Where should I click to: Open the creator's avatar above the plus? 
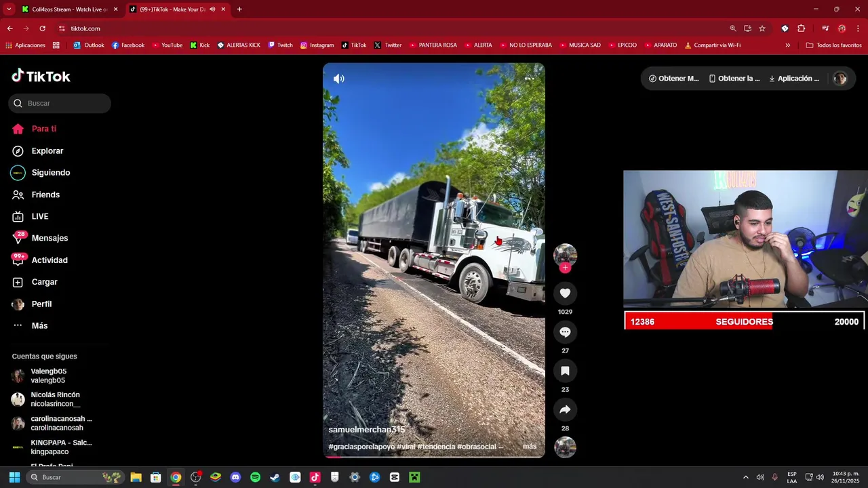tap(565, 255)
